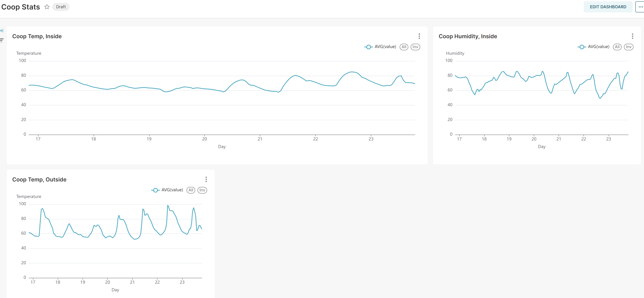Image resolution: width=644 pixels, height=298 pixels.
Task: Expand the collapsed filter bar arrow
Action: pos(2,31)
